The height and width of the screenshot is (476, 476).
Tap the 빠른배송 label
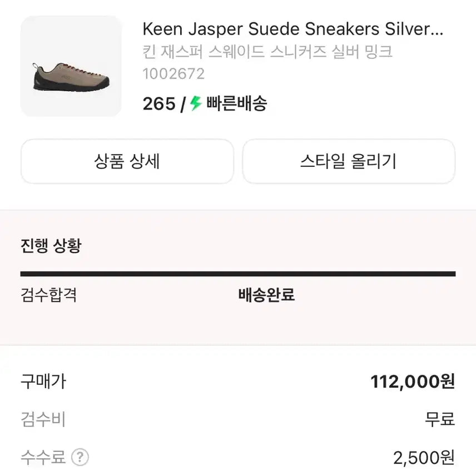click(x=236, y=103)
